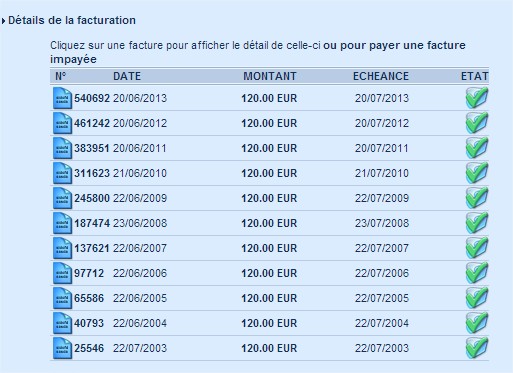Sort by the DATE column header
The height and width of the screenshot is (373, 513).
pos(127,76)
